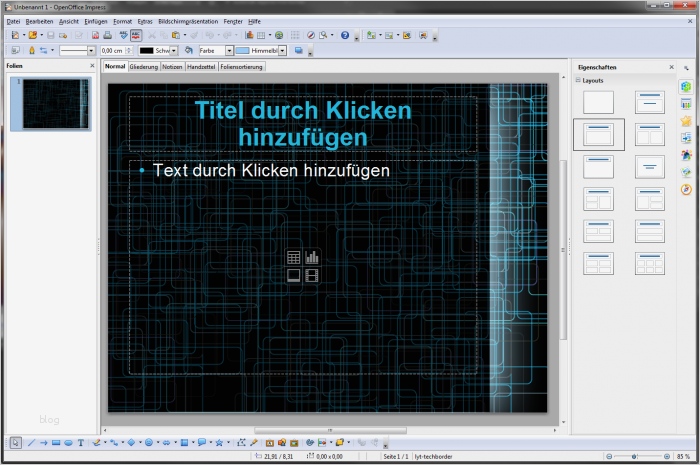Viewport: 700px width, 465px height.
Task: Open sidebar Custom Animation star icon
Action: [x=686, y=120]
